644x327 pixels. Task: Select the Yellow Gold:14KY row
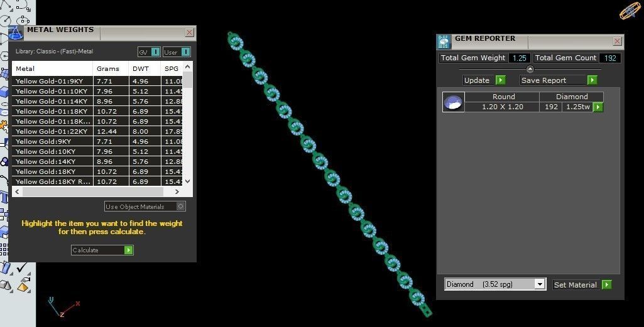coord(97,161)
